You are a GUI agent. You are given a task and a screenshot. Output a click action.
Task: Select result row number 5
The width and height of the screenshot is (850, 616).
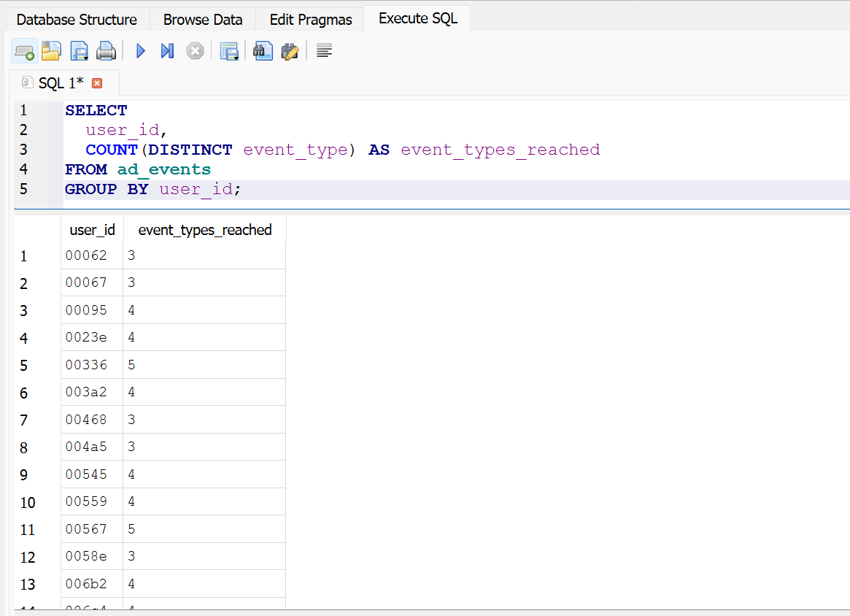tap(24, 365)
